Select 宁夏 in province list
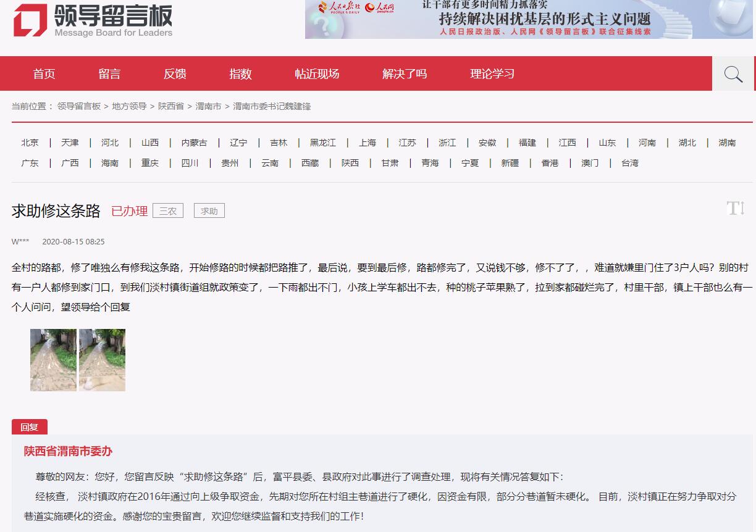756x532 pixels. 470,163
